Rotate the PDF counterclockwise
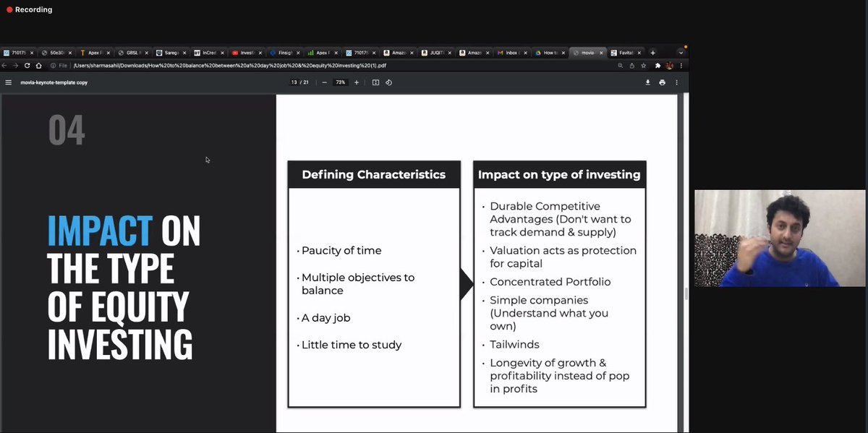The image size is (868, 433). 388,82
